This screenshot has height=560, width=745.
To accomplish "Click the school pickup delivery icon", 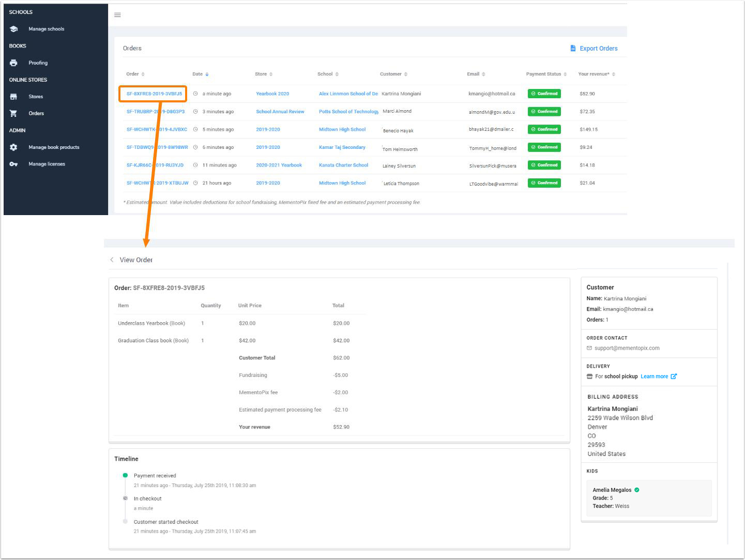I will click(x=589, y=376).
